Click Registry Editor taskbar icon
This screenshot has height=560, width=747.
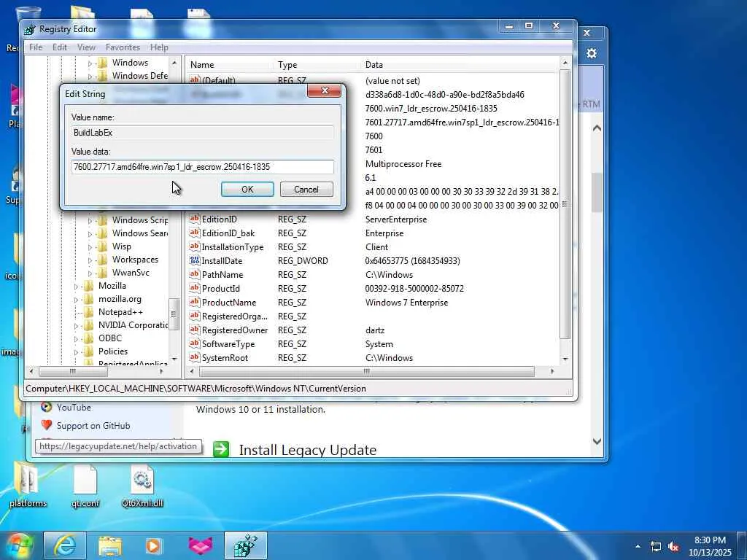tap(245, 545)
